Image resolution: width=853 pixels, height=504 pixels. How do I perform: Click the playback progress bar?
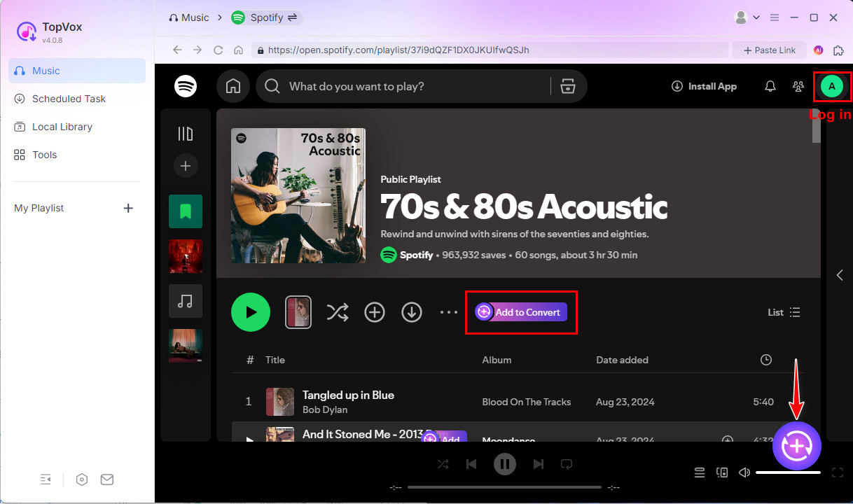[x=504, y=487]
